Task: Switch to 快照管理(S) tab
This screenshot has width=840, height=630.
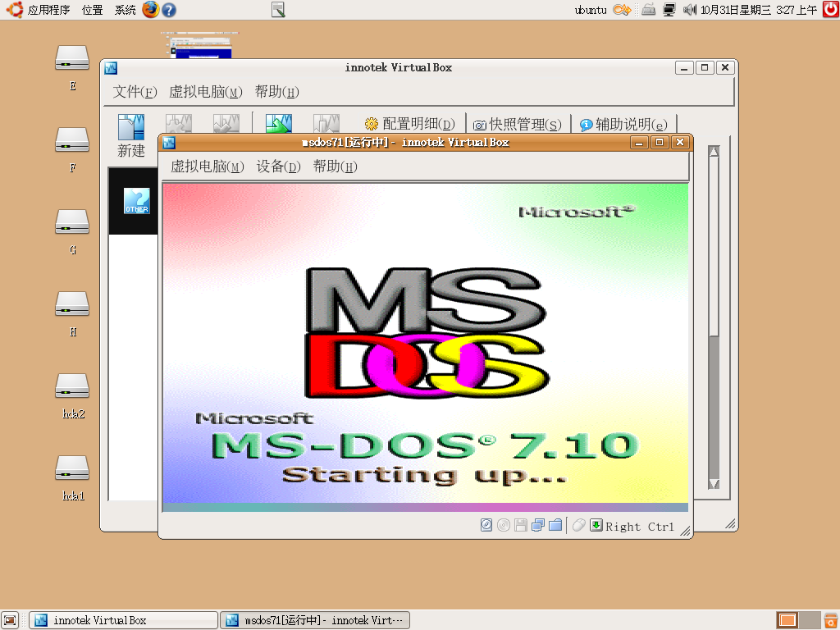Action: click(x=518, y=125)
